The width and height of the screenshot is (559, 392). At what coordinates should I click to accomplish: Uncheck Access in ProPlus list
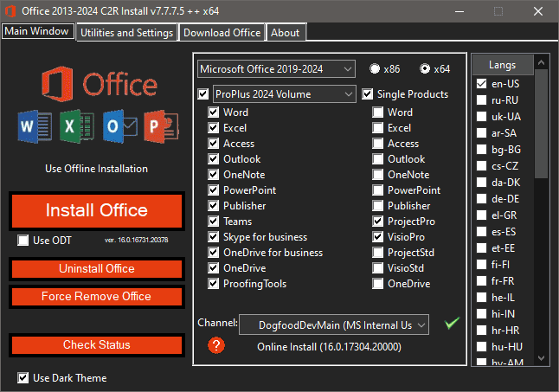[x=214, y=144]
